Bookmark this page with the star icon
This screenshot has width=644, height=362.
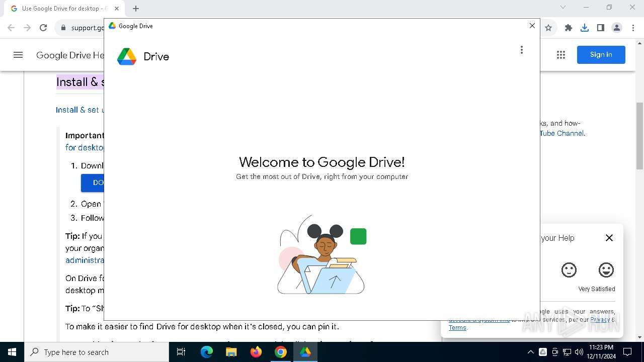[x=548, y=28]
